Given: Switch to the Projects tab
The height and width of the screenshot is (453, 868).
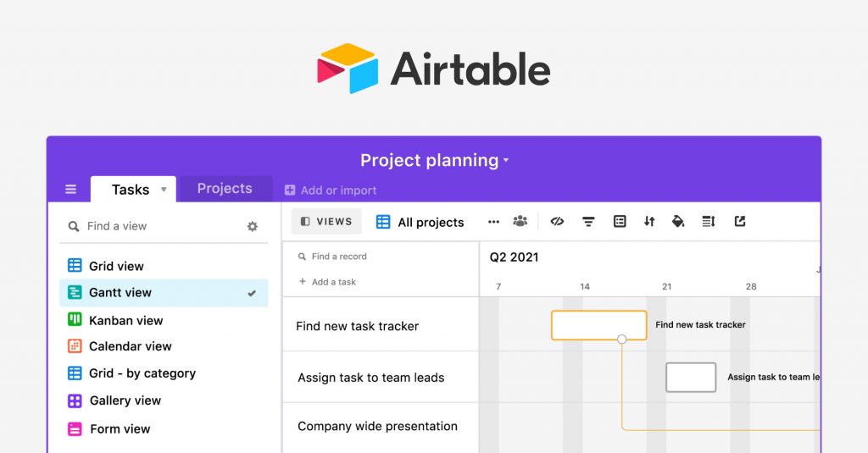Looking at the screenshot, I should pyautogui.click(x=225, y=189).
